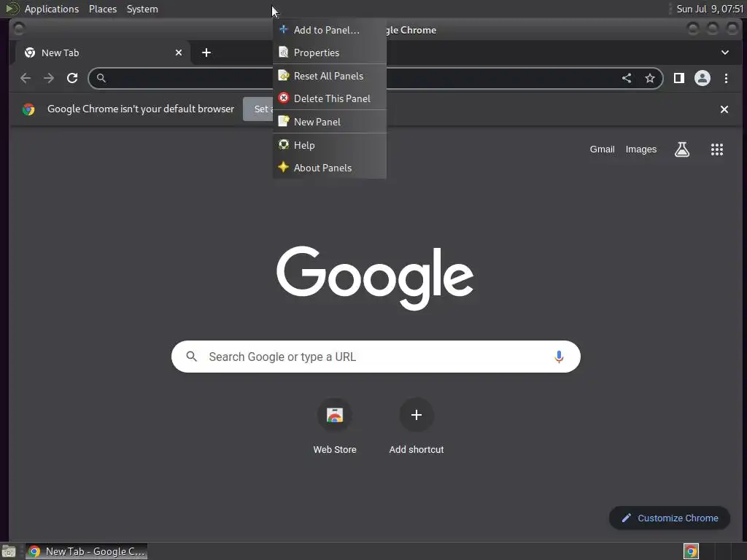
Task: Open the System menu
Action: pos(142,9)
